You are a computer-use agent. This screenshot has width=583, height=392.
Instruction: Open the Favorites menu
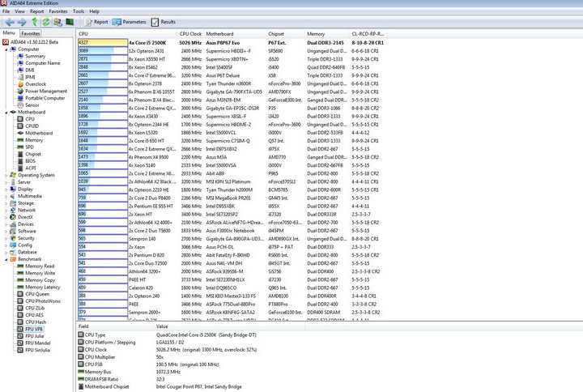[58, 11]
